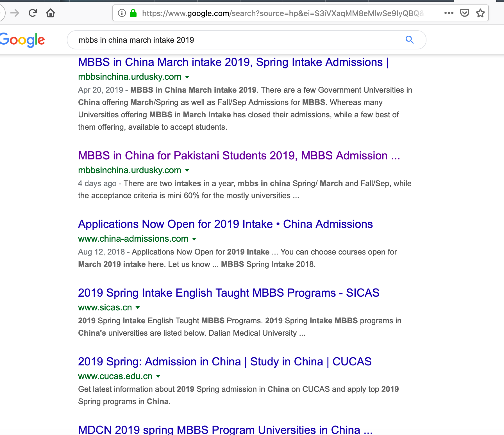The width and height of the screenshot is (504, 435).
Task: Click snippet text 'Dalian Medical University'
Action: pyautogui.click(x=253, y=333)
